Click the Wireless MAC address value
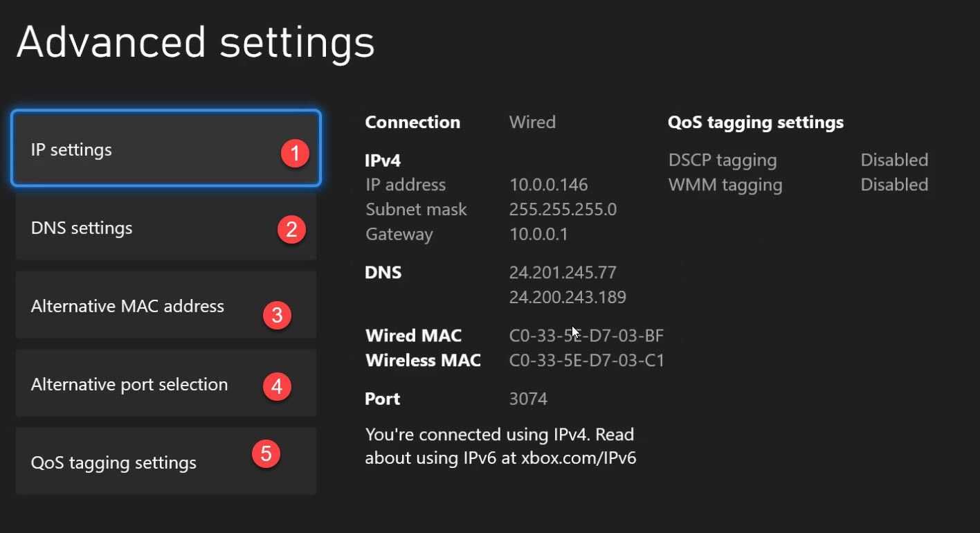980x533 pixels. tap(586, 361)
